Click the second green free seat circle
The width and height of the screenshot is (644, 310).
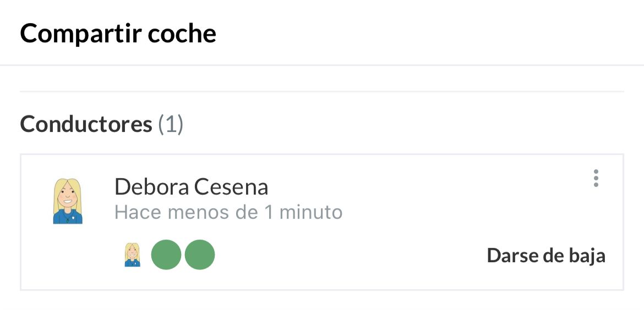click(199, 255)
